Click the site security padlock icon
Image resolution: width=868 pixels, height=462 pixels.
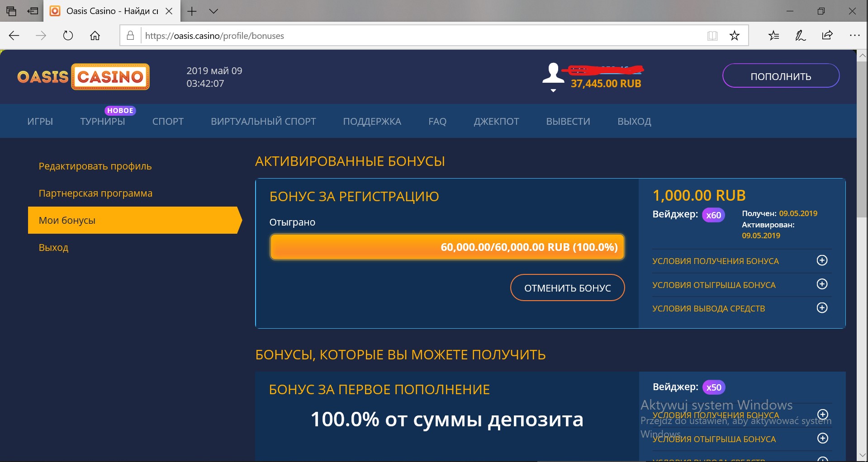pyautogui.click(x=130, y=35)
